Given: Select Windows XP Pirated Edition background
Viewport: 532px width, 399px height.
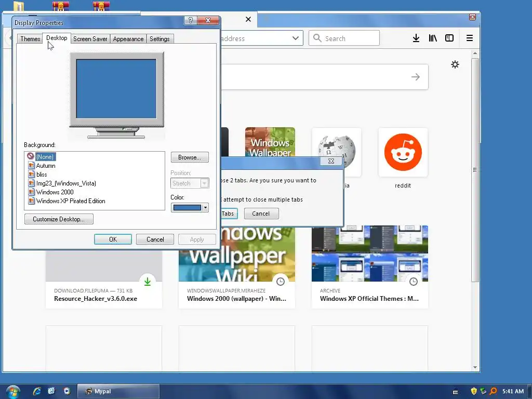Looking at the screenshot, I should [71, 201].
